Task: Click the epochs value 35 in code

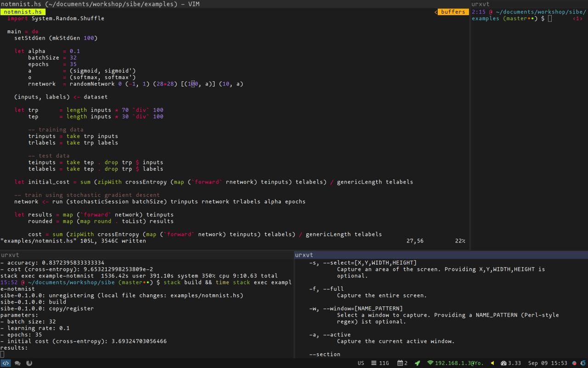Action: (73, 64)
